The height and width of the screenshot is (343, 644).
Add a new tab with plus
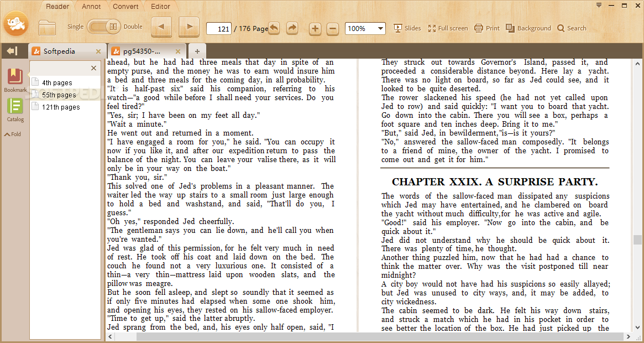pyautogui.click(x=197, y=51)
